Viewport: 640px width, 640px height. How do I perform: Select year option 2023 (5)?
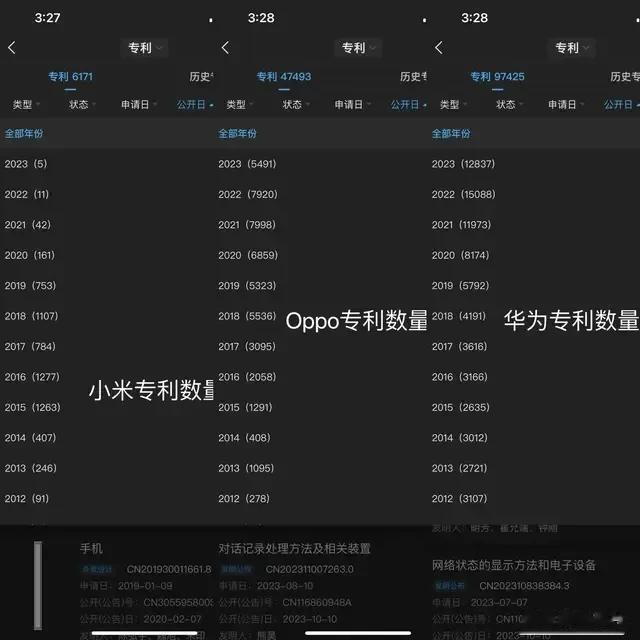coord(26,164)
